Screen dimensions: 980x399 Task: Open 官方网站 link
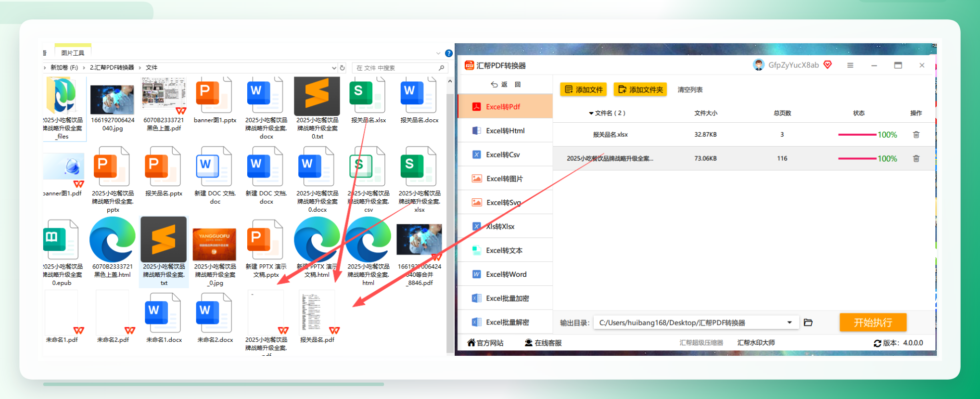(486, 343)
